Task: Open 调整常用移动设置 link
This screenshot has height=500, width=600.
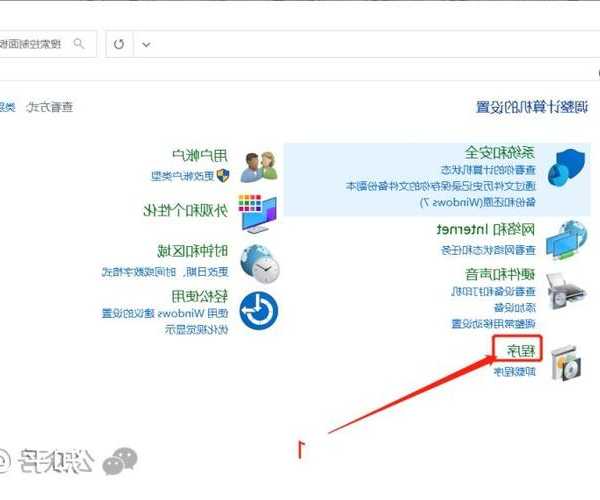Action: tap(494, 324)
